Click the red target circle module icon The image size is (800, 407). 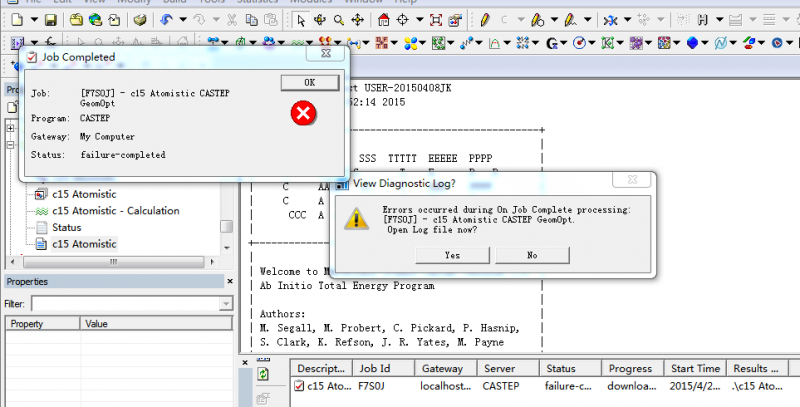579,43
